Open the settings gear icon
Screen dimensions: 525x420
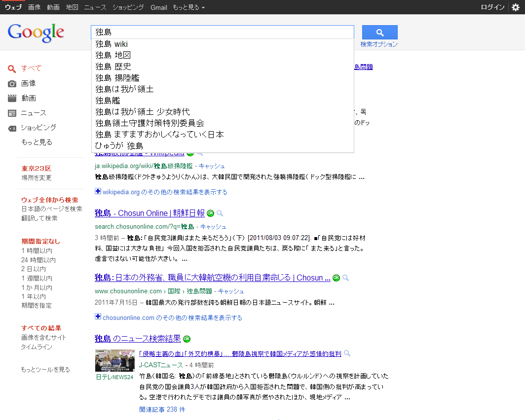(516, 7)
